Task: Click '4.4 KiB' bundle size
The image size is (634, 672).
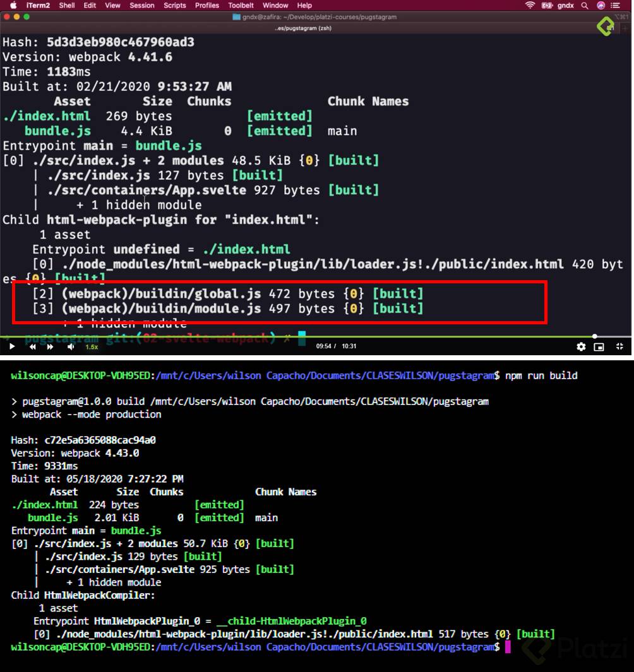Action: coord(147,131)
